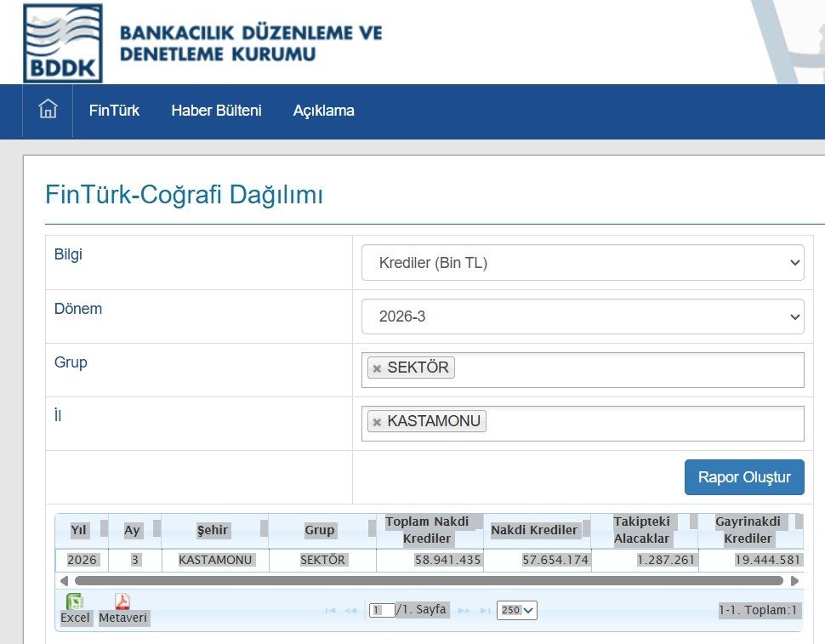
Task: Open the Bilgi dropdown showing Krediler (Bin TL)
Action: coord(583,263)
